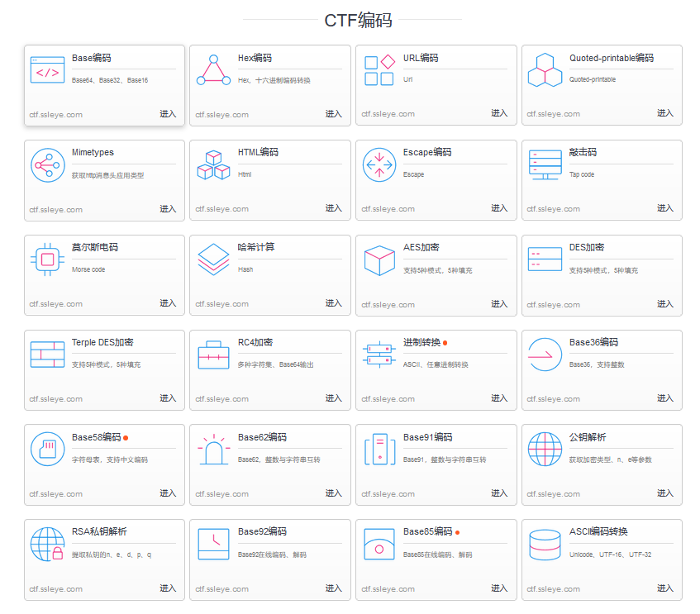Open 进入 link on Mimetypes card
This screenshot has height=614, width=700.
(168, 209)
